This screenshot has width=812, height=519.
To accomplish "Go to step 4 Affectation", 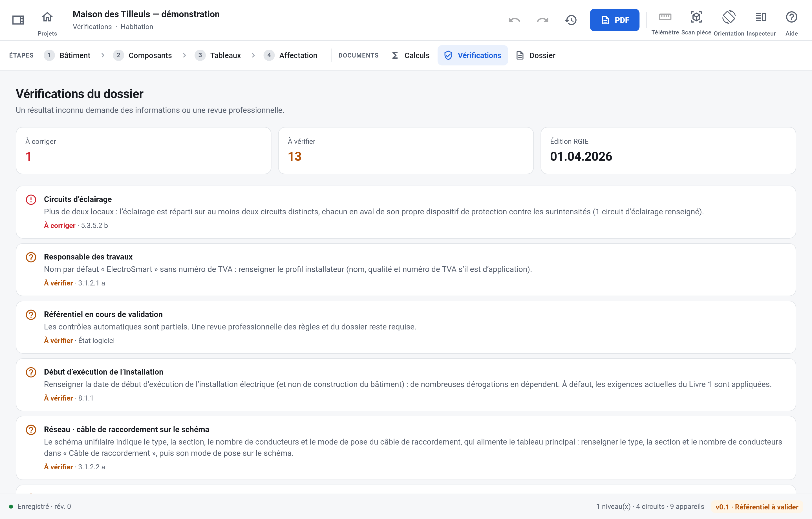I will tap(290, 55).
